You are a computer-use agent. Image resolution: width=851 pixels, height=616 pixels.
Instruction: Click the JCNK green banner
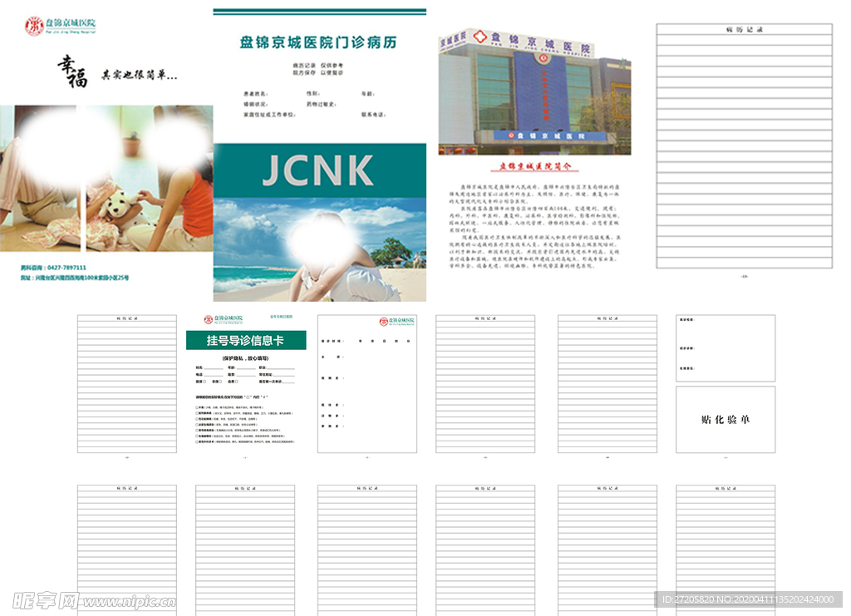point(320,170)
